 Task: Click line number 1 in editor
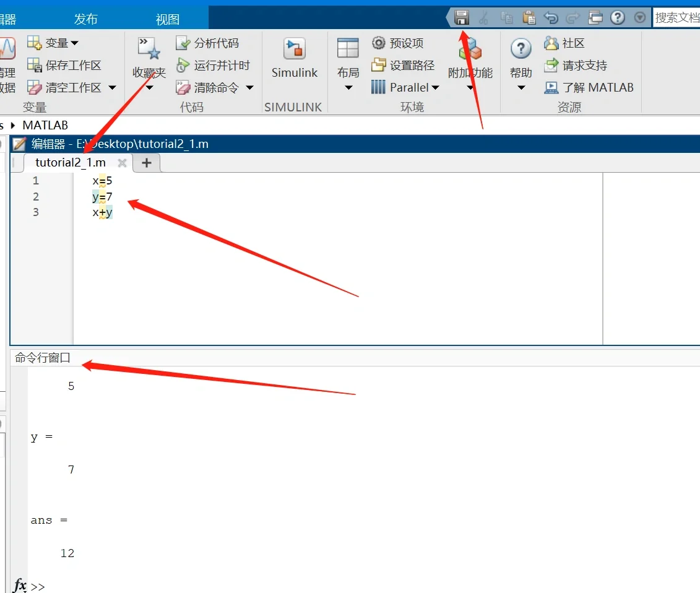pyautogui.click(x=36, y=181)
